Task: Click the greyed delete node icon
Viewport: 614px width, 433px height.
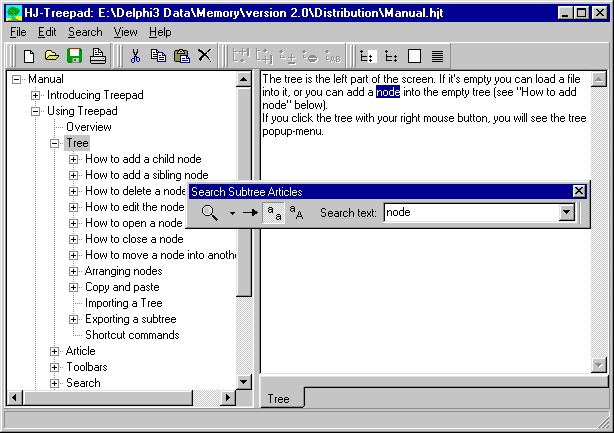Action: 310,56
